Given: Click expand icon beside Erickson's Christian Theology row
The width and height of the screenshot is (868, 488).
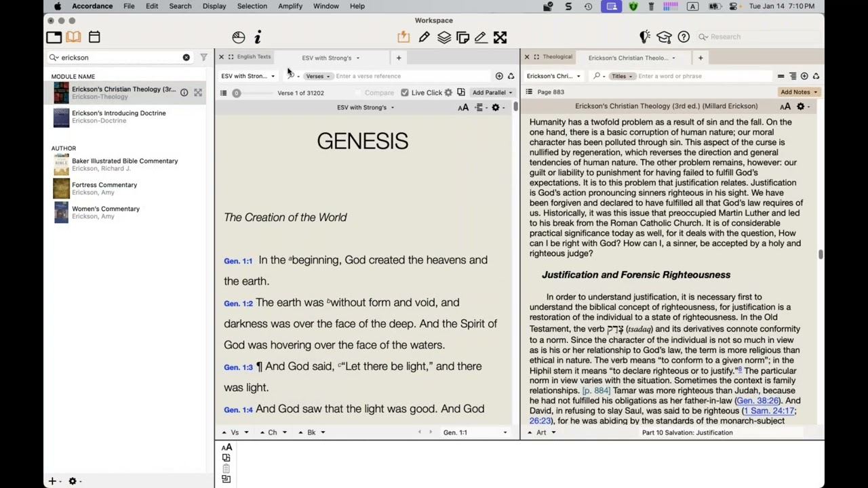Looking at the screenshot, I should 198,92.
